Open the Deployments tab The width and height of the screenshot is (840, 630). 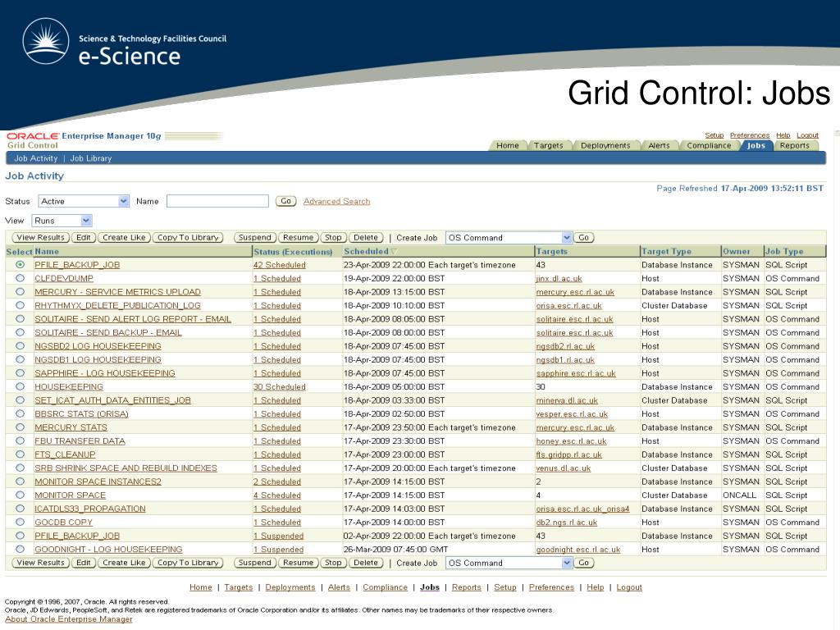click(605, 145)
